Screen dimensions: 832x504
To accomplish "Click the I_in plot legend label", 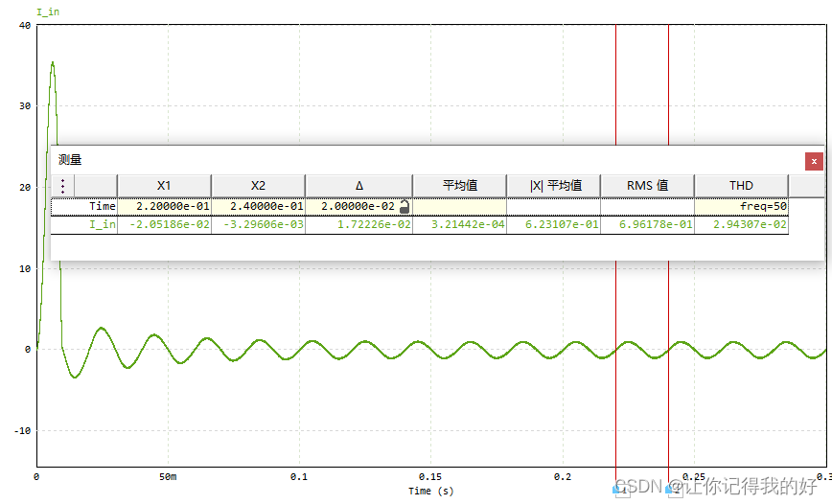I will 48,12.
